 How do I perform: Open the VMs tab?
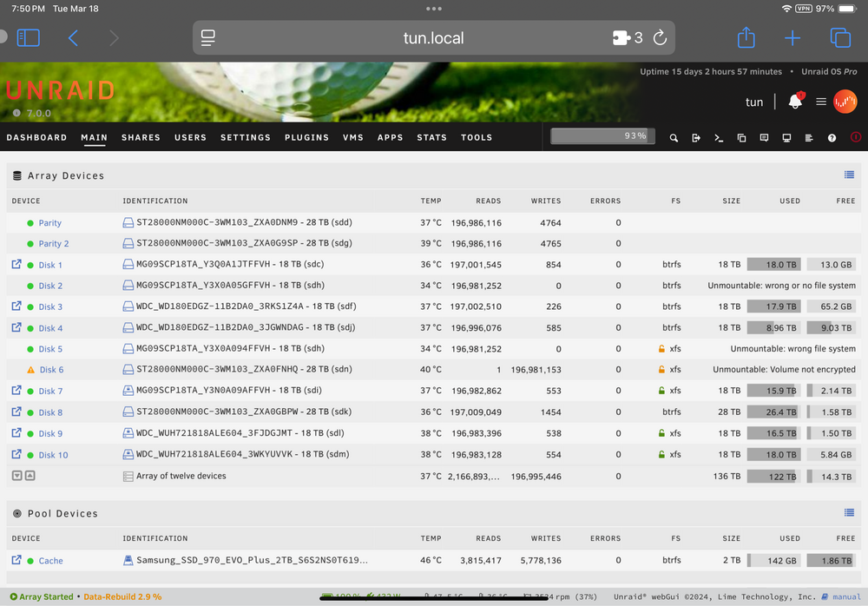pos(352,137)
